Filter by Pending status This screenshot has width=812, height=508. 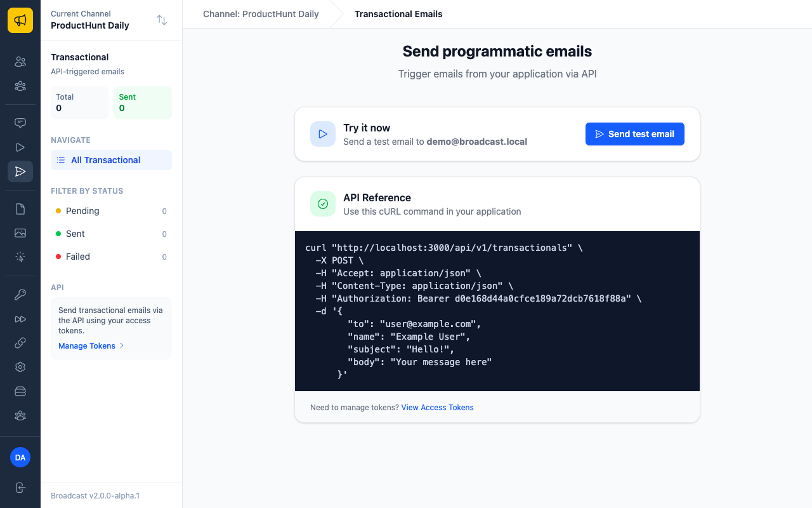pos(111,211)
